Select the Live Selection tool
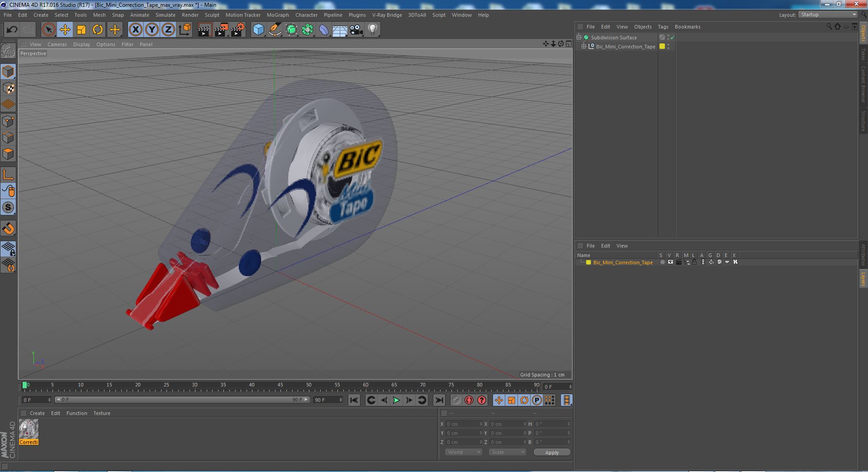 click(48, 30)
